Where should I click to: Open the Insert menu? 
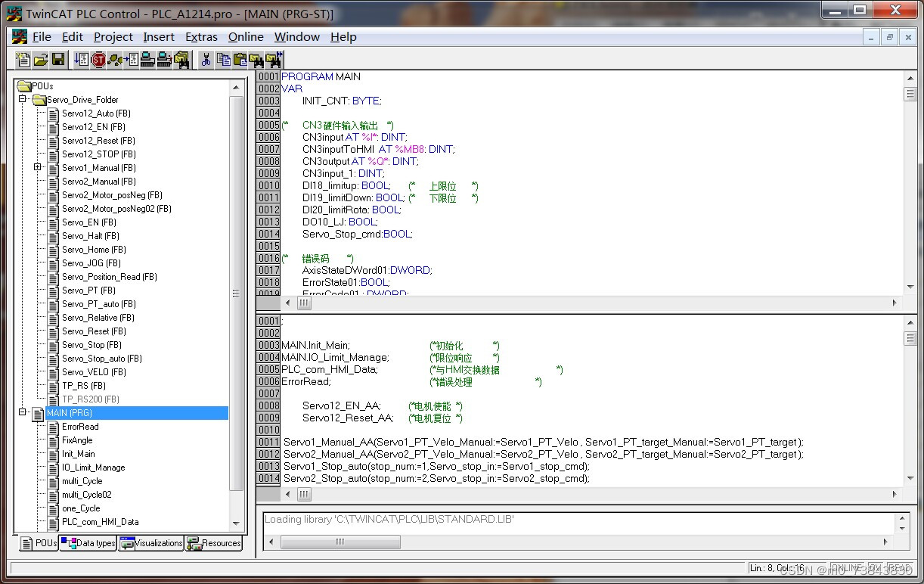click(159, 37)
